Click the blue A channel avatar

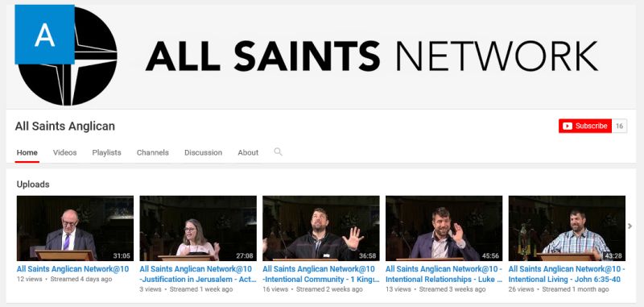(44, 35)
